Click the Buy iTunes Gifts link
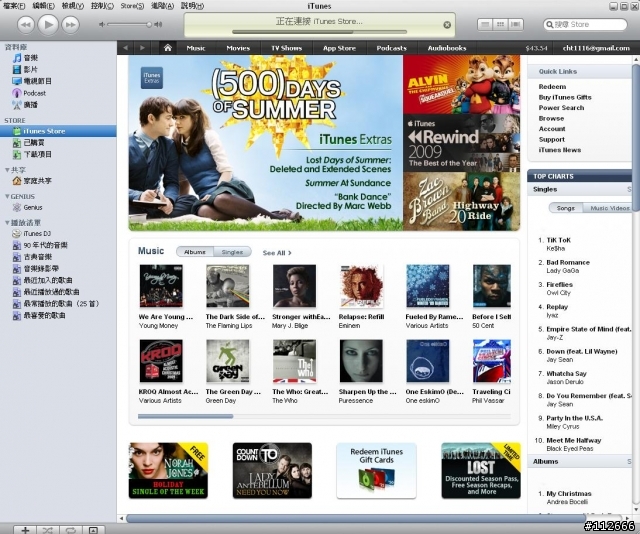The image size is (640, 534). [x=565, y=97]
